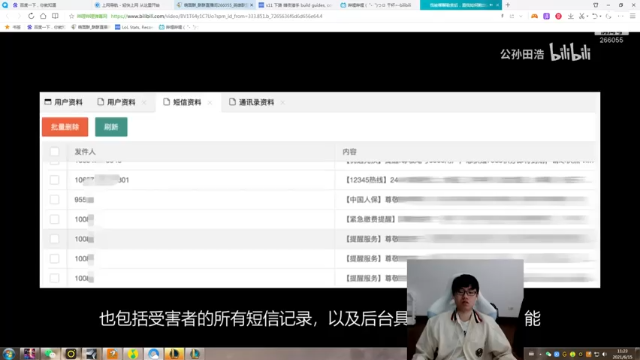Click the purple extension icon in toolbar
The image size is (640, 360).
546,16
